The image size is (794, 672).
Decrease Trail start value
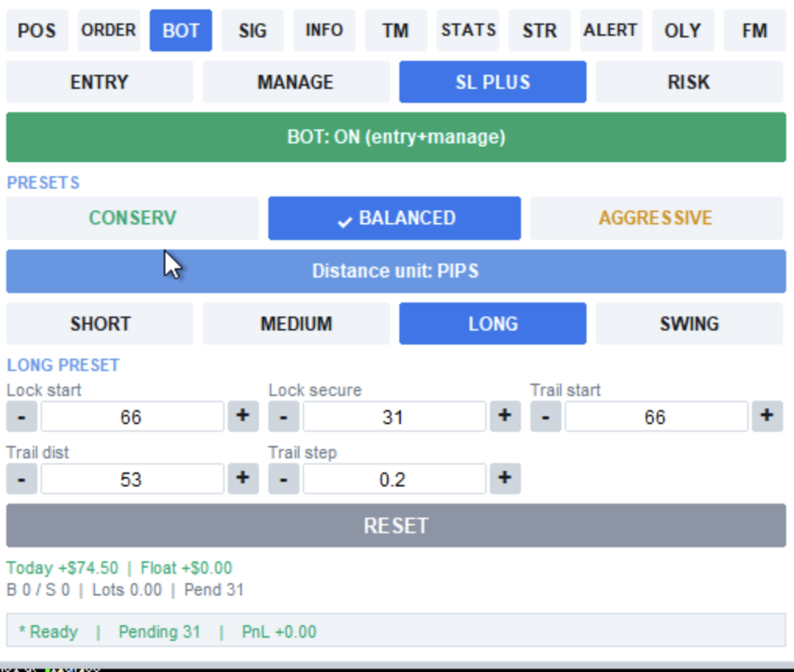(x=546, y=416)
